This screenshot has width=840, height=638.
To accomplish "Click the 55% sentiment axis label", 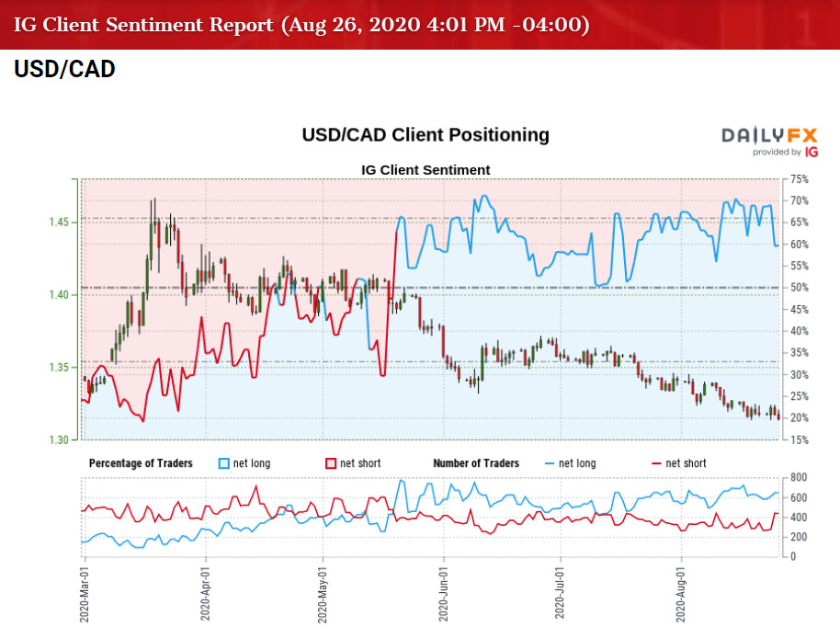I will (x=800, y=267).
